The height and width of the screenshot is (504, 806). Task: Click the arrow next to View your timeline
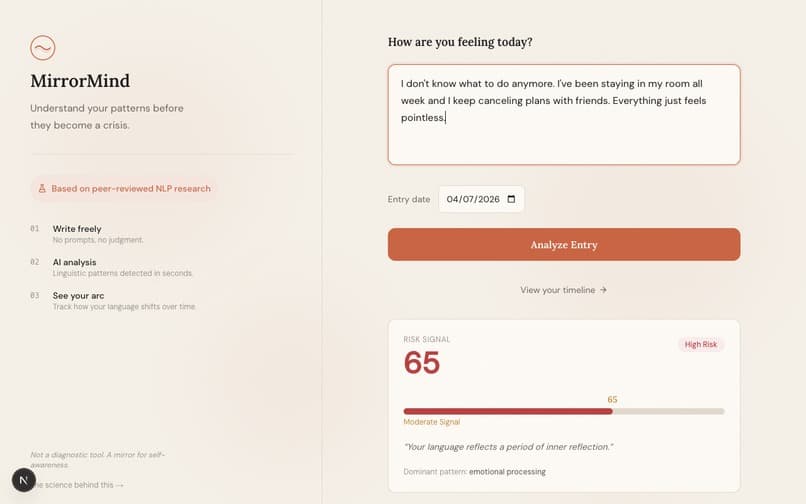click(603, 290)
